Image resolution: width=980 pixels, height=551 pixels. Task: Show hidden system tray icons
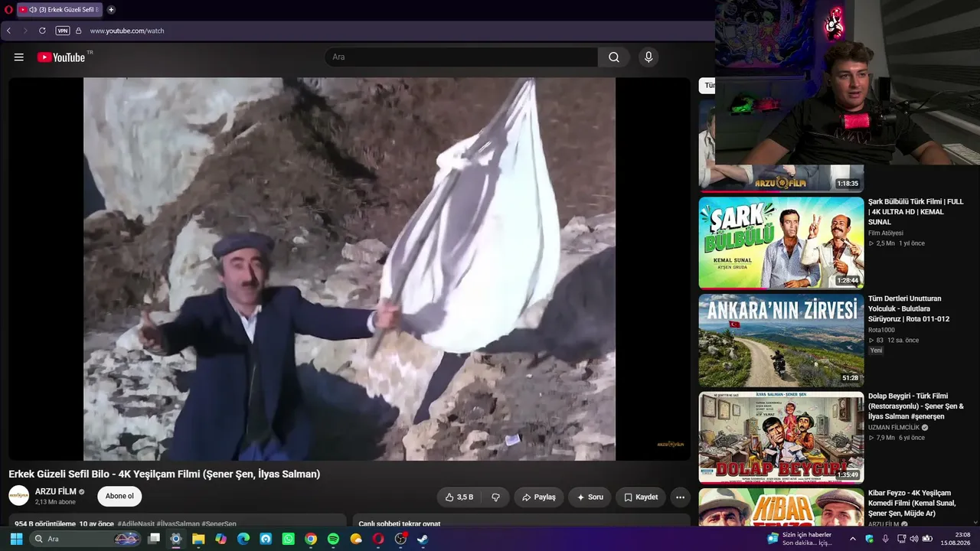[853, 539]
